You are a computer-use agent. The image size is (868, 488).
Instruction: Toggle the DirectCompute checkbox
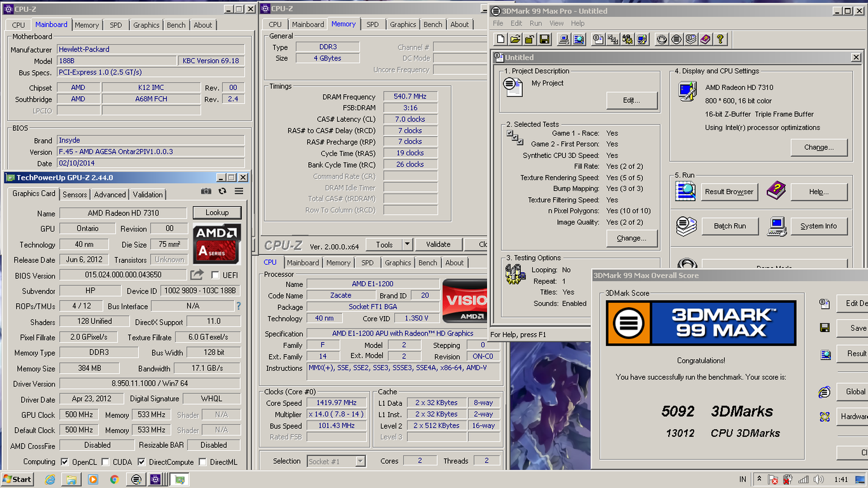coord(142,462)
